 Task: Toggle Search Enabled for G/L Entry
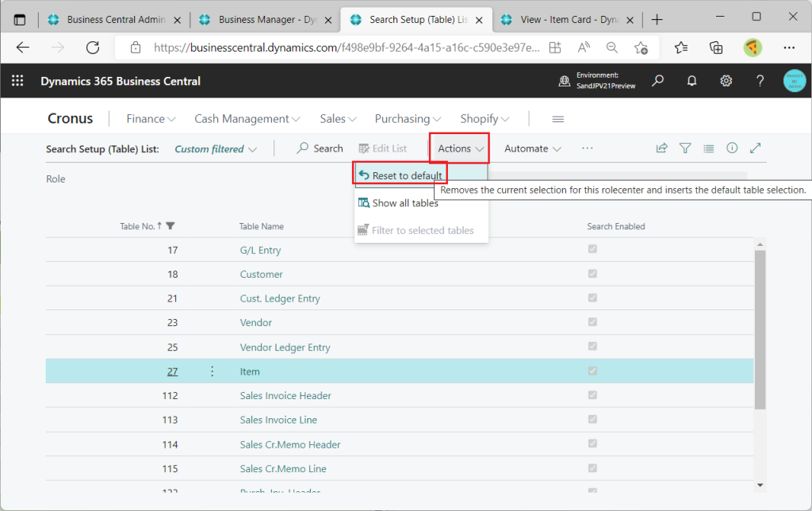pos(592,249)
